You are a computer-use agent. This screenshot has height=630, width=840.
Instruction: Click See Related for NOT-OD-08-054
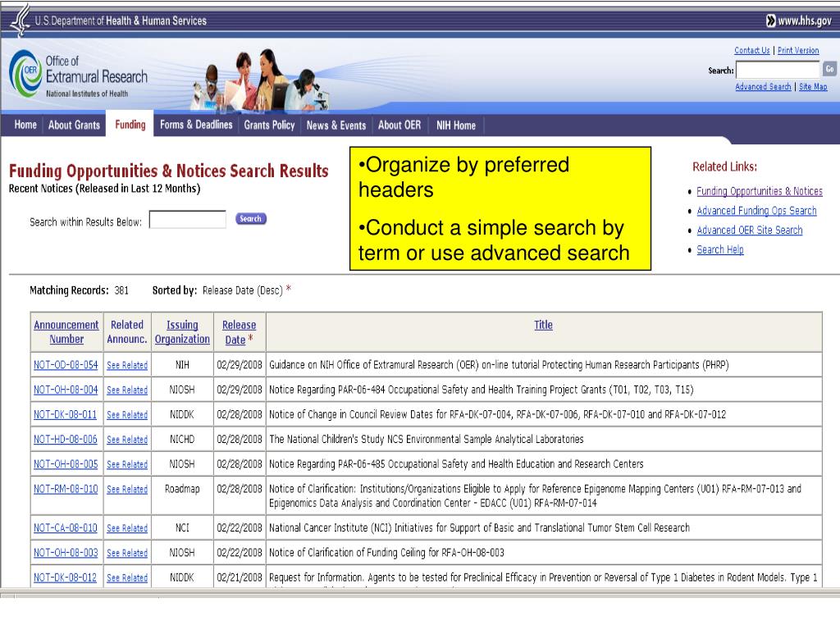pos(127,365)
